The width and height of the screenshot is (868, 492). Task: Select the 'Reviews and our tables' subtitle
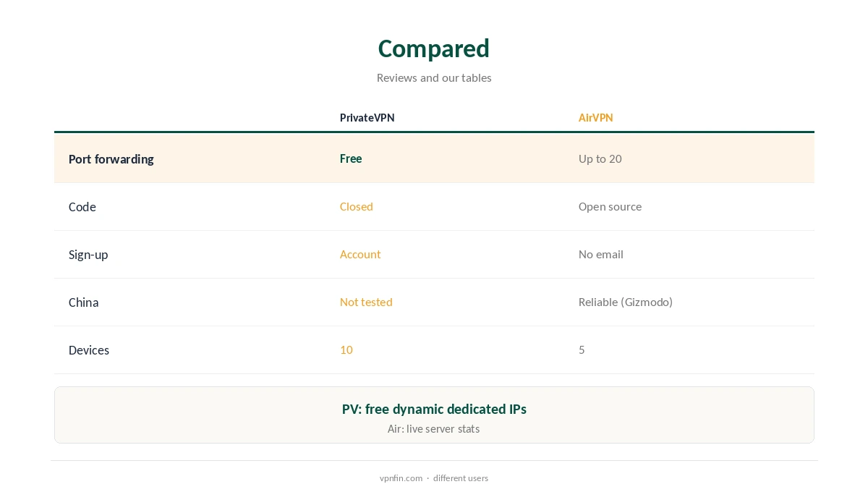[x=434, y=77]
